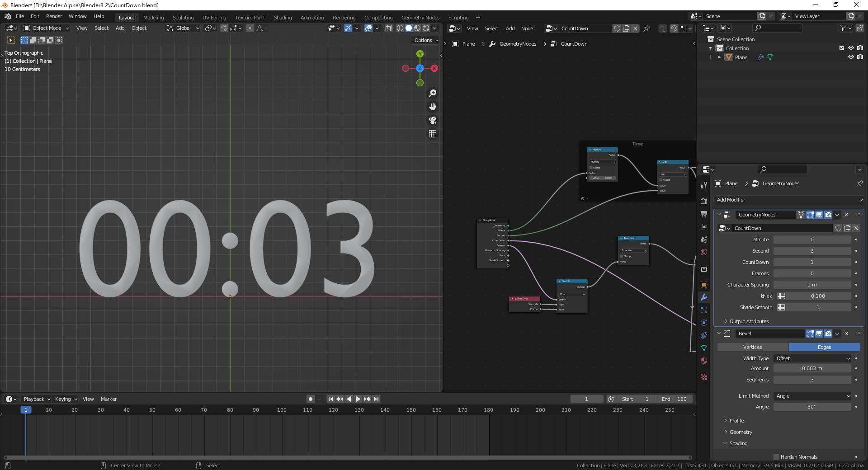Disable the Plane in renders
The height and width of the screenshot is (470, 868).
tap(860, 57)
